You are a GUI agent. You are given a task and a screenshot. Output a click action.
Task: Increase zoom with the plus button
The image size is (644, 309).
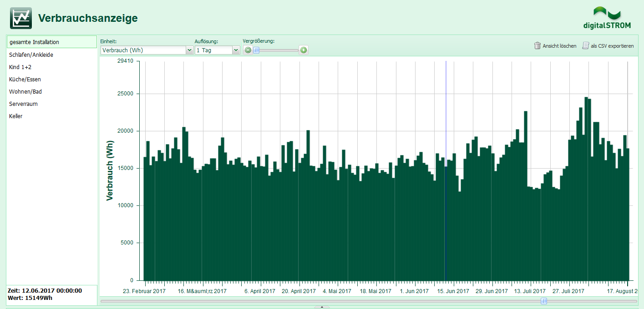(x=304, y=50)
